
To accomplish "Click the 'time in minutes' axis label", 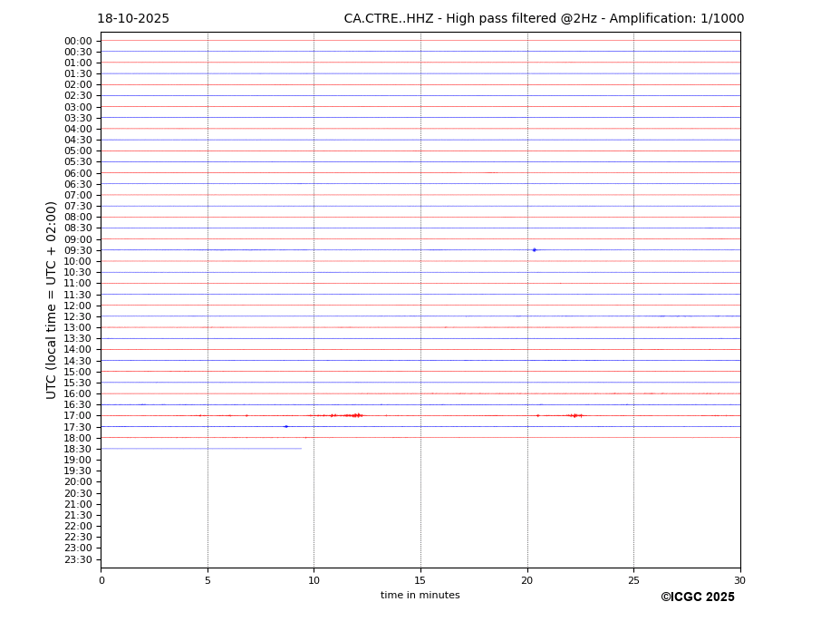I will pyautogui.click(x=420, y=596).
